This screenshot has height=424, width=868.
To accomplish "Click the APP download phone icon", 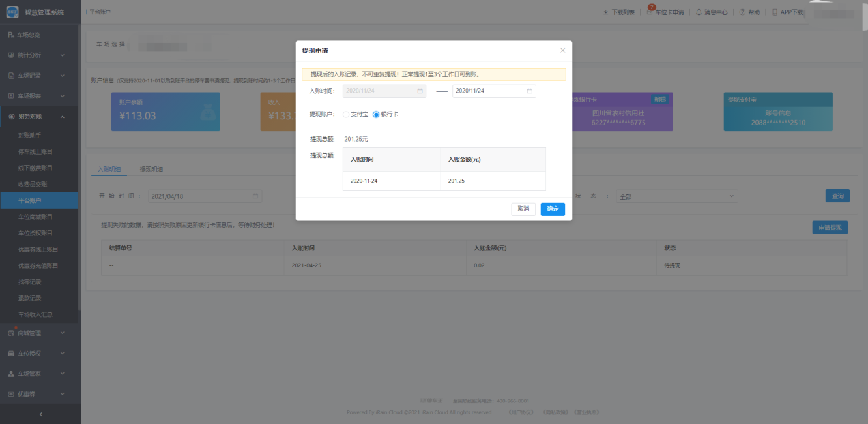I will coord(775,12).
